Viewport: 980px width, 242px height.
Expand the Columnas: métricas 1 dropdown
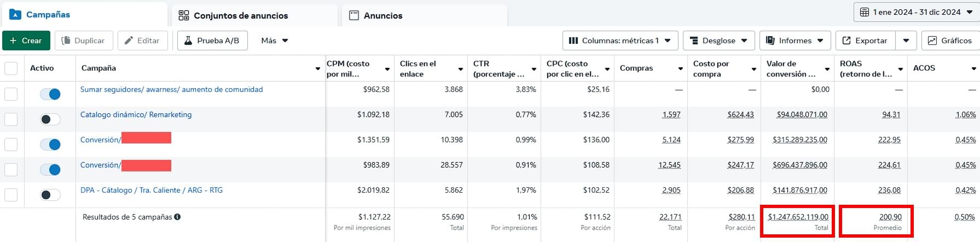620,41
